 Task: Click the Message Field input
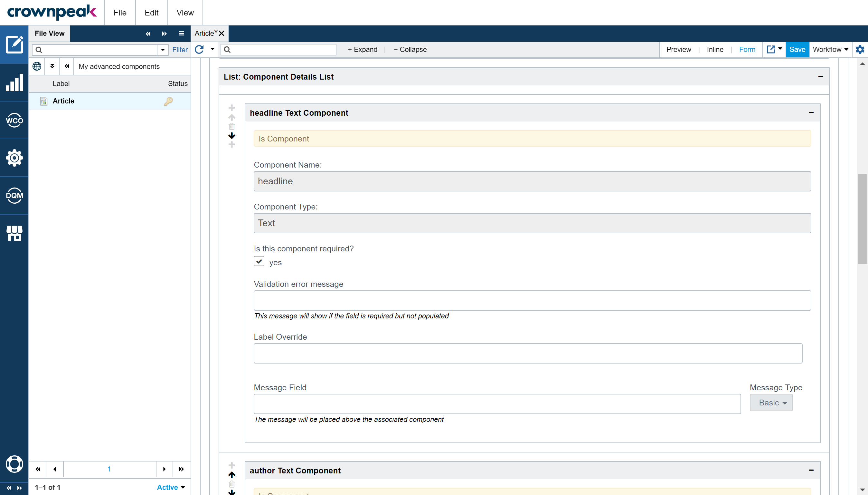click(497, 404)
